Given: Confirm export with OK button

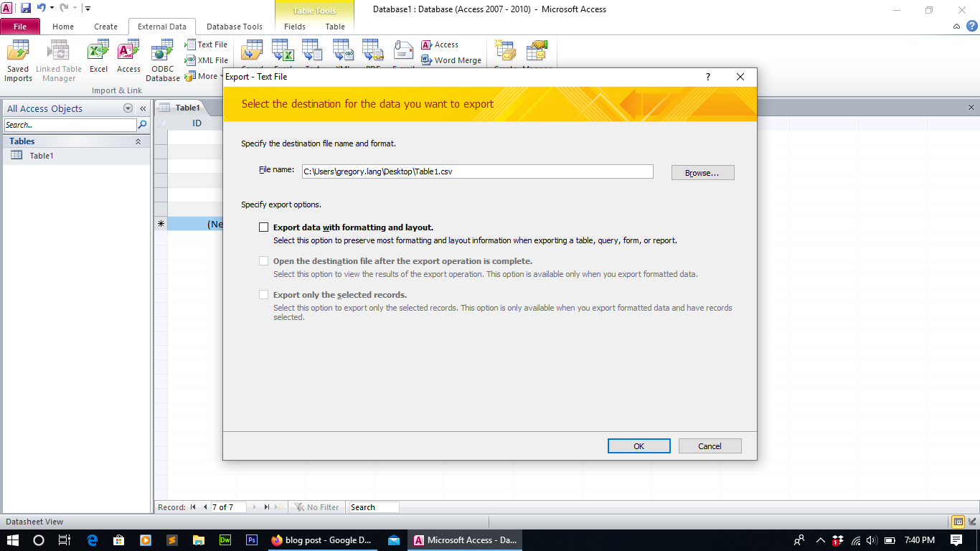Looking at the screenshot, I should (x=639, y=446).
